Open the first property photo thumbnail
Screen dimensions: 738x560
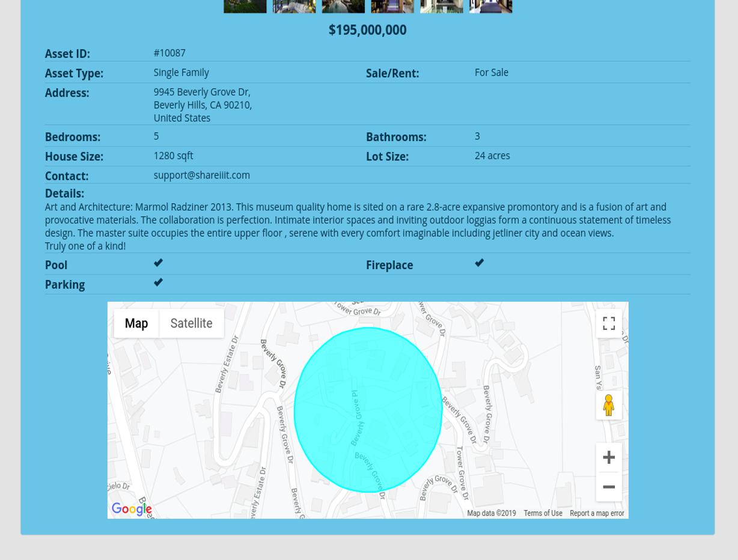pos(245,6)
